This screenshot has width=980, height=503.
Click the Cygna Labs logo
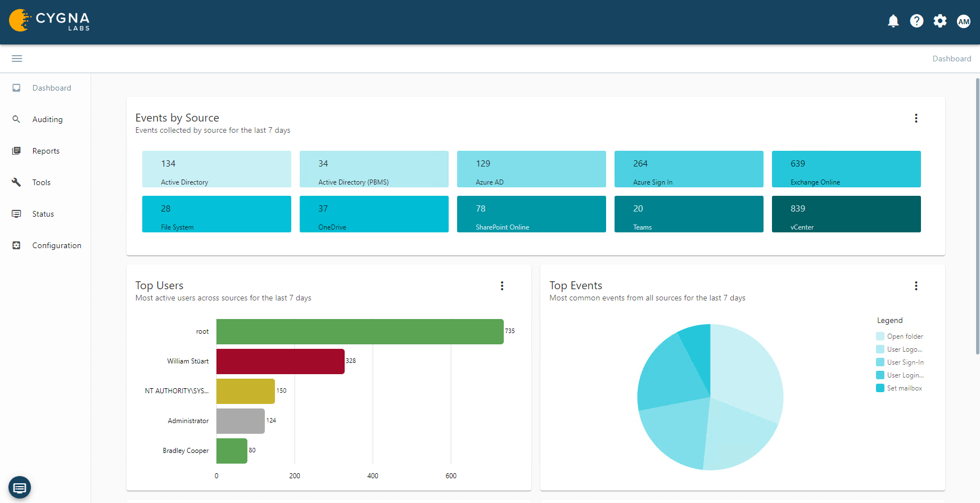[x=49, y=21]
